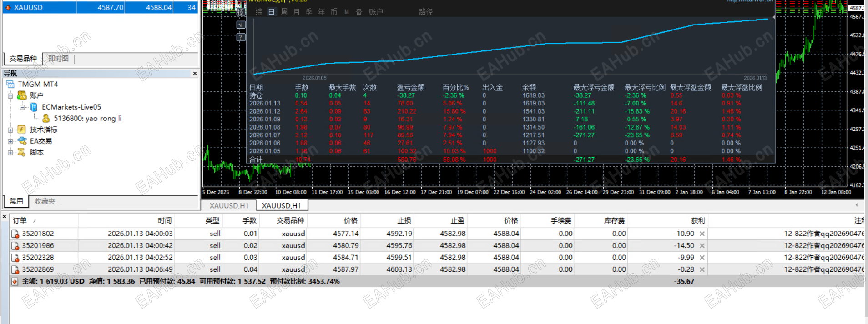Select the 综 summary statistics tab
Viewport: 868px width, 324px height.
(259, 12)
